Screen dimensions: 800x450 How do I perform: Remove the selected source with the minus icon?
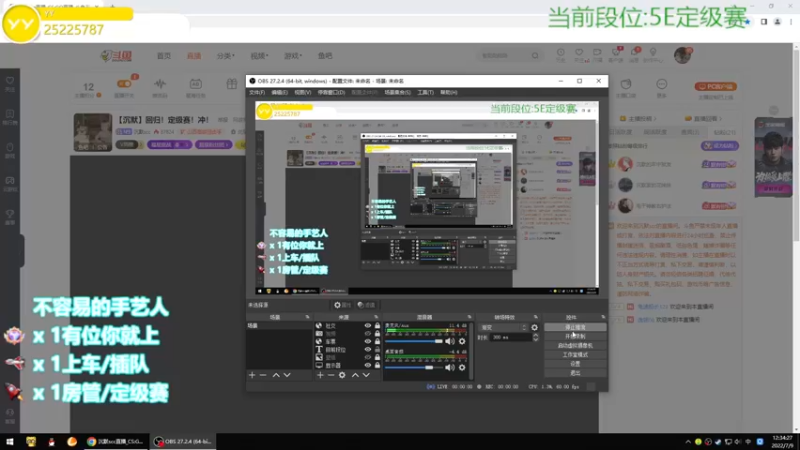coord(331,375)
